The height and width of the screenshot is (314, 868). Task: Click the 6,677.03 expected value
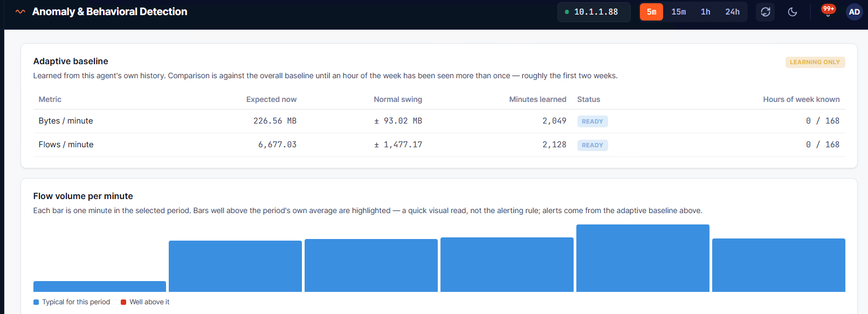coord(277,145)
